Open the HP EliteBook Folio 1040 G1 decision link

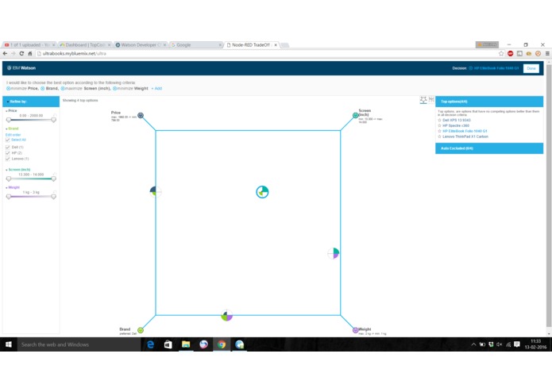click(x=496, y=68)
